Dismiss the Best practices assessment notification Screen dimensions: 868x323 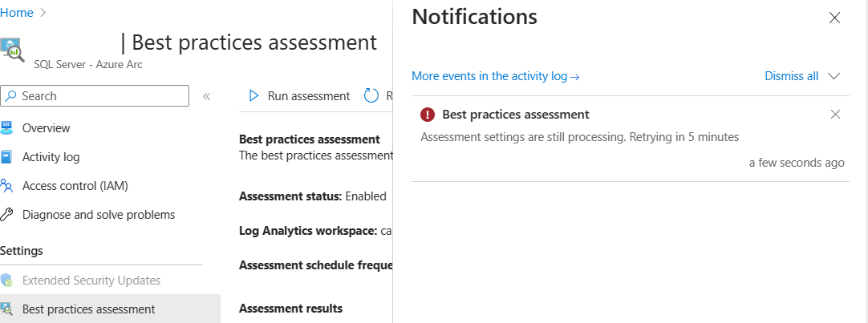tap(835, 115)
